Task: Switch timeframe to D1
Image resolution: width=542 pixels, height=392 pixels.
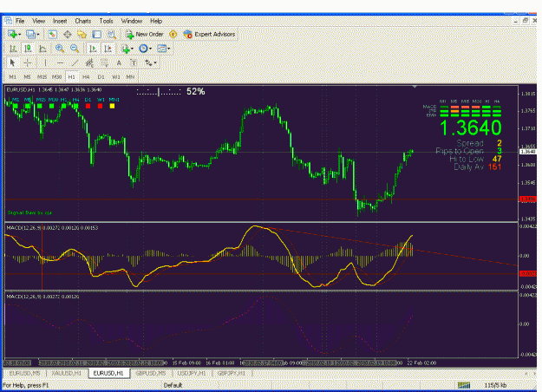Action: tap(101, 76)
